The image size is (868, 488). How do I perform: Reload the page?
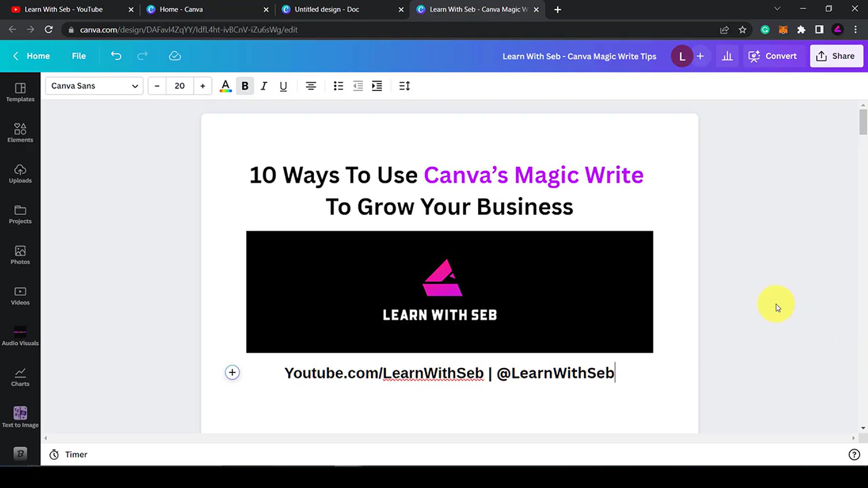(x=49, y=29)
